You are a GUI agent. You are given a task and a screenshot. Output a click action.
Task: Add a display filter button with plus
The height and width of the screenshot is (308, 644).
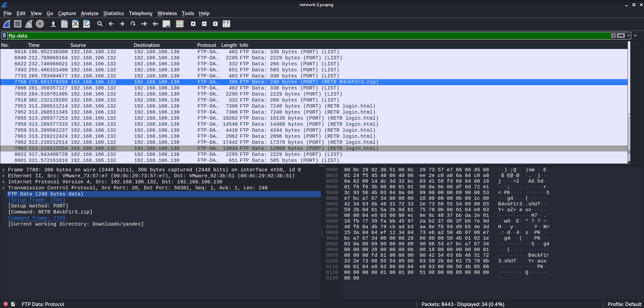coord(635,36)
